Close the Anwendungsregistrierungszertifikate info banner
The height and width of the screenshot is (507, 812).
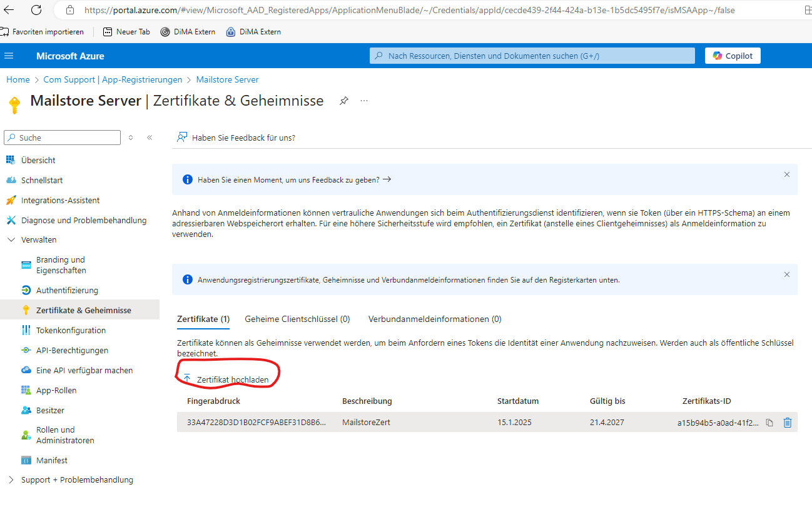786,274
